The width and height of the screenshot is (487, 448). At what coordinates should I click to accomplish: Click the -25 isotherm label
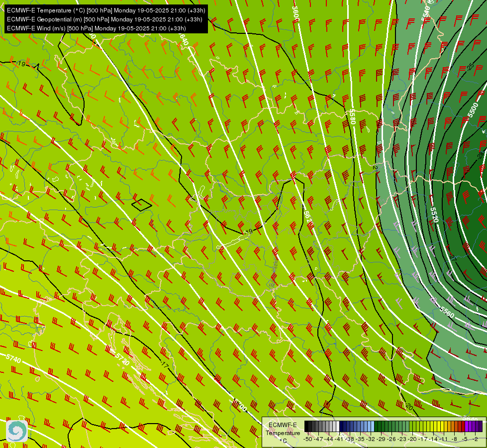[471, 67]
